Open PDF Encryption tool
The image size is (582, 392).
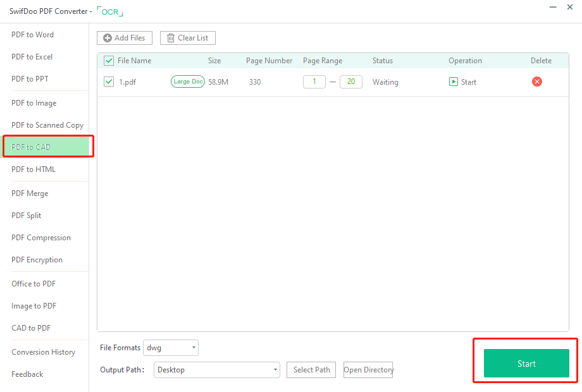(37, 260)
